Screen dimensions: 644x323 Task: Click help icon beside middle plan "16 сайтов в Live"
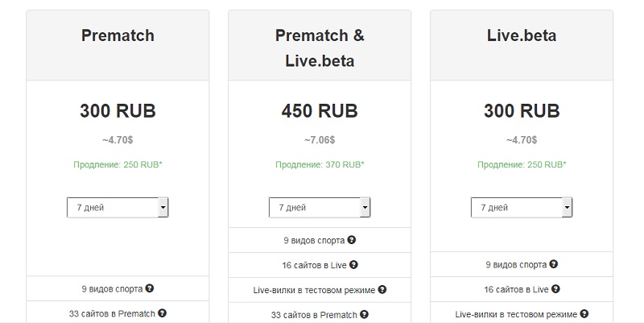(x=353, y=264)
